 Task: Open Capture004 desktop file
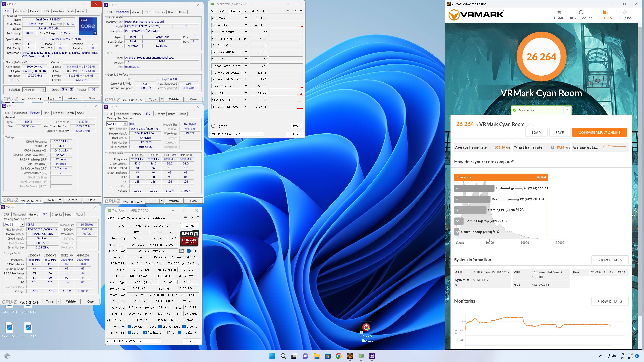pos(9,309)
